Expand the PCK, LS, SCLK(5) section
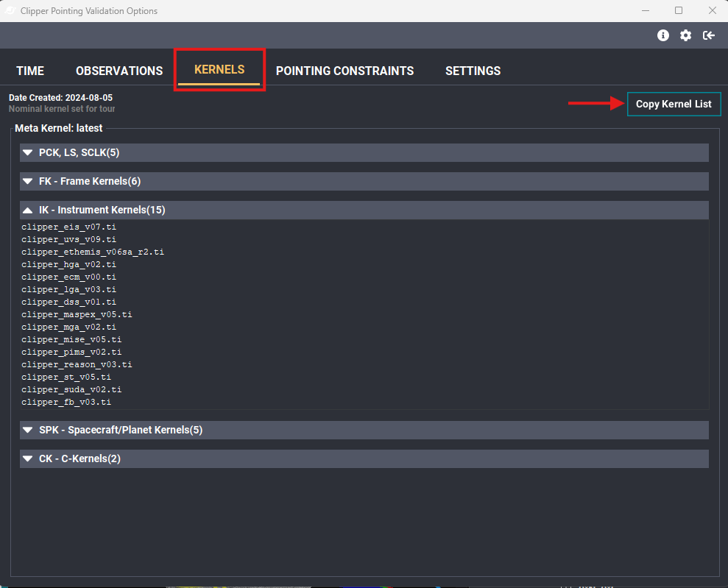728x588 pixels. point(364,152)
